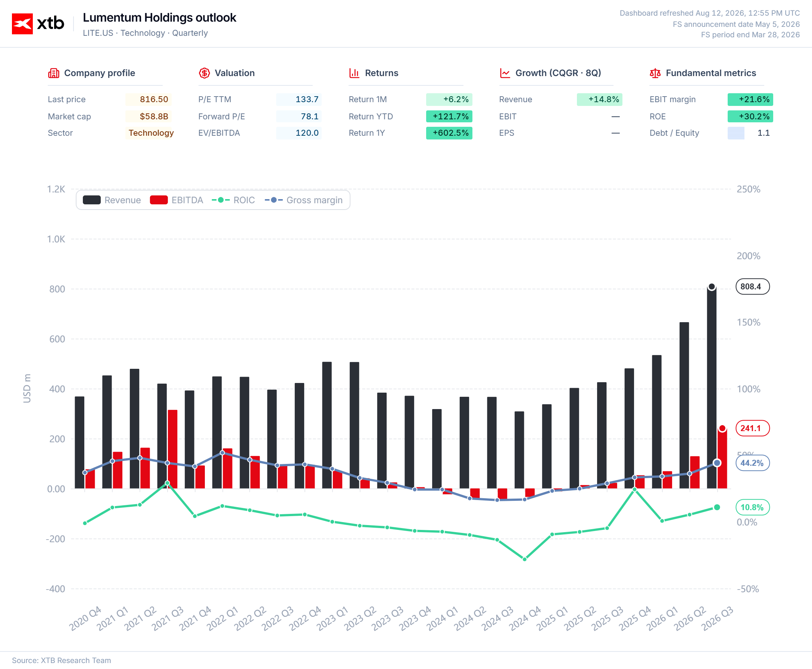
Task: Click the 2023 Q1 axis label
Action: pyautogui.click(x=332, y=618)
